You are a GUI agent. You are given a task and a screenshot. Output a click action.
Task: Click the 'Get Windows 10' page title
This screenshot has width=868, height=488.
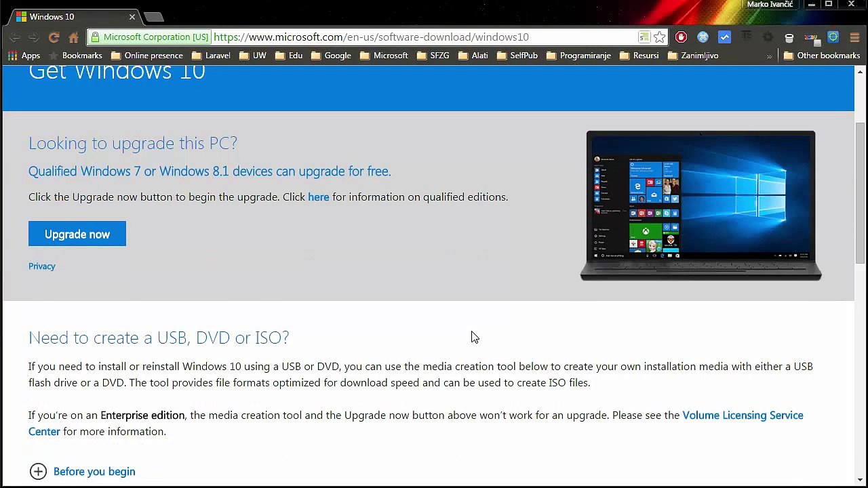point(117,72)
